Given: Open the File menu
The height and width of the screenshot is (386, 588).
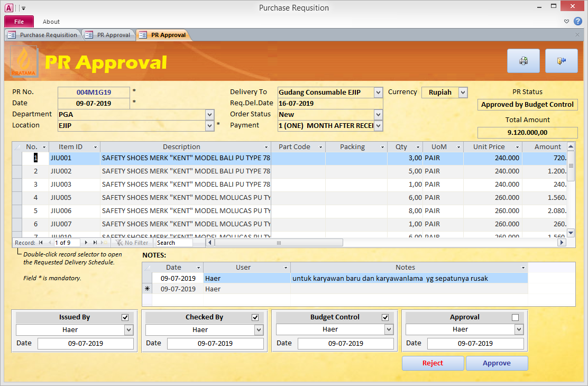Looking at the screenshot, I should pos(19,21).
